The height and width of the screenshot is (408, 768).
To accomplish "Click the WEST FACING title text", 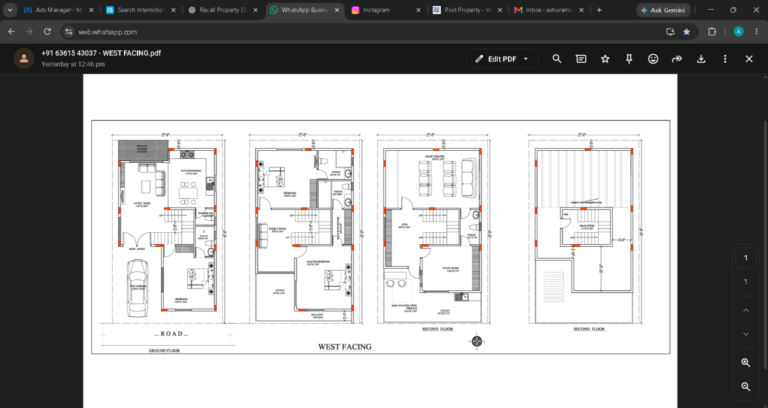I will [x=345, y=347].
